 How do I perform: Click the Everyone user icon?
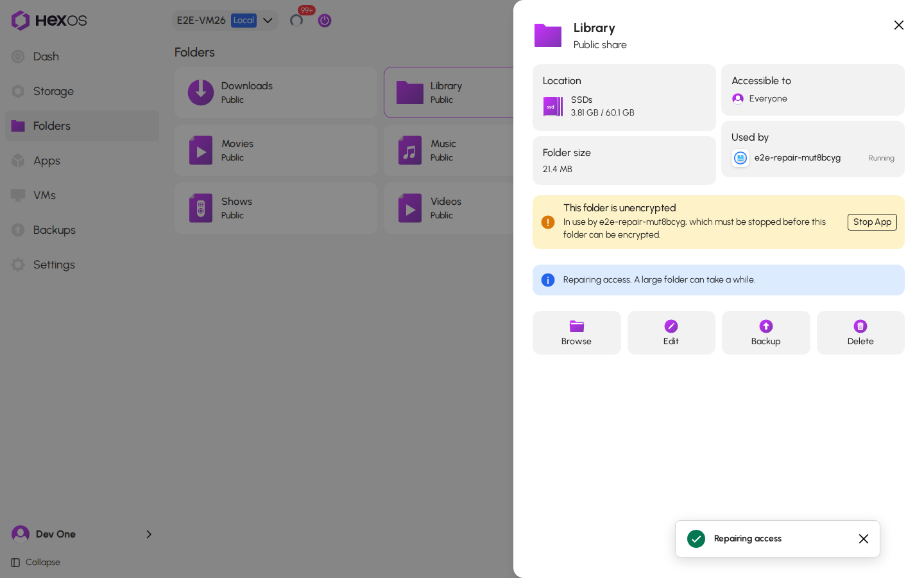tap(738, 98)
